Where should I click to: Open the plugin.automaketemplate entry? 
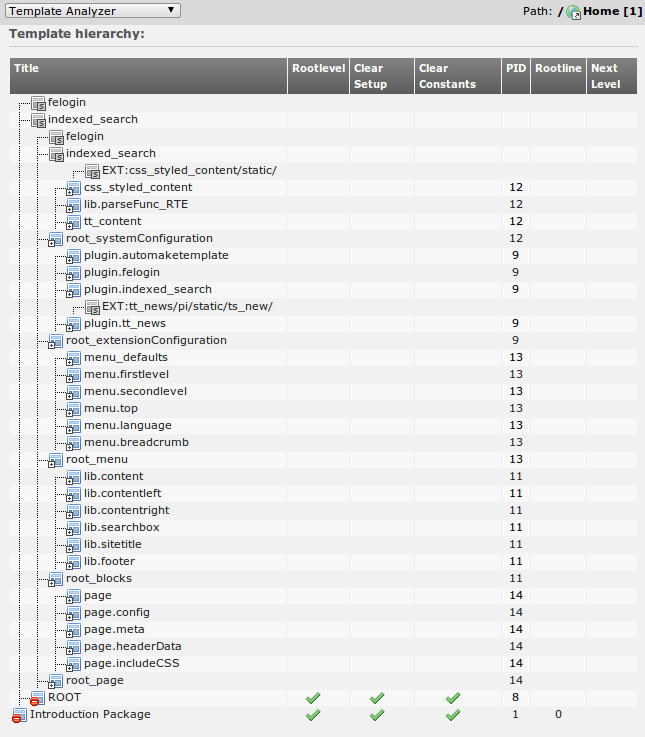[156, 255]
